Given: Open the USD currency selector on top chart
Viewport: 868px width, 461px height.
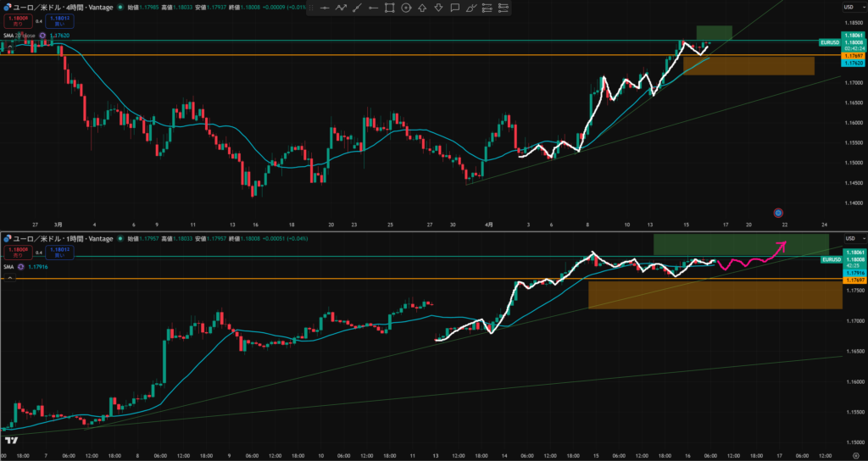Looking at the screenshot, I should pos(848,7).
